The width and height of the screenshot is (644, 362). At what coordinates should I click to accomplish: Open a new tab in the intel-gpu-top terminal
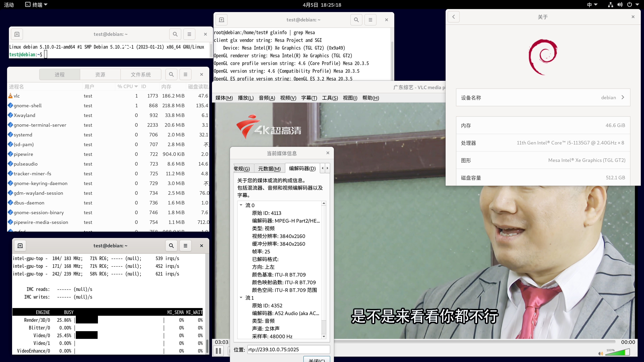point(20,246)
